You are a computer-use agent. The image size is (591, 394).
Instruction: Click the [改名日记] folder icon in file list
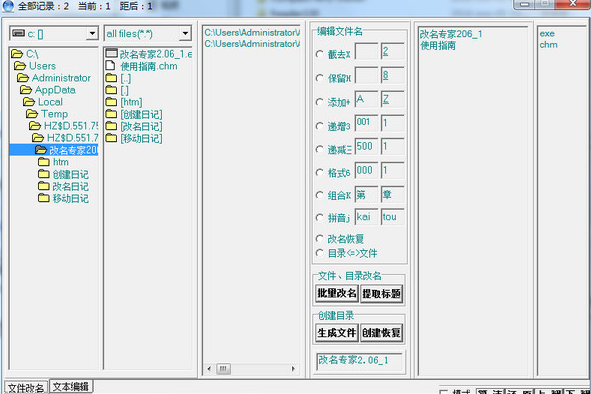[x=111, y=126]
